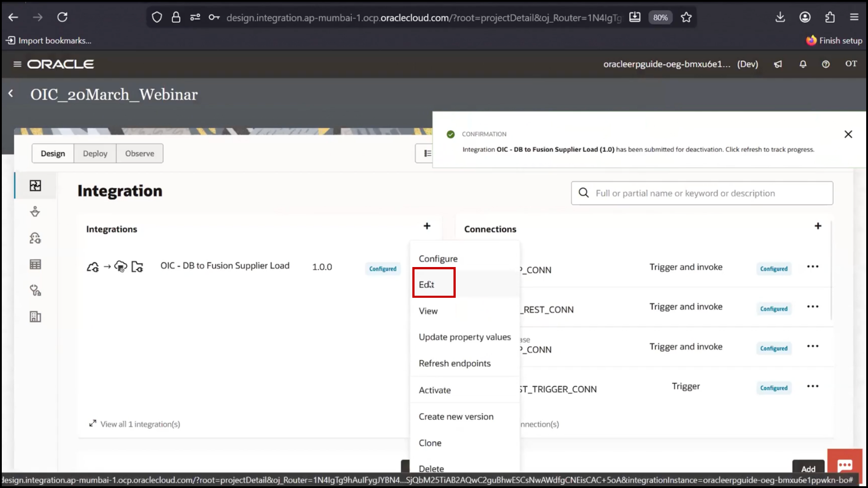Select the second sidebar icon below Integration

pos(35,211)
